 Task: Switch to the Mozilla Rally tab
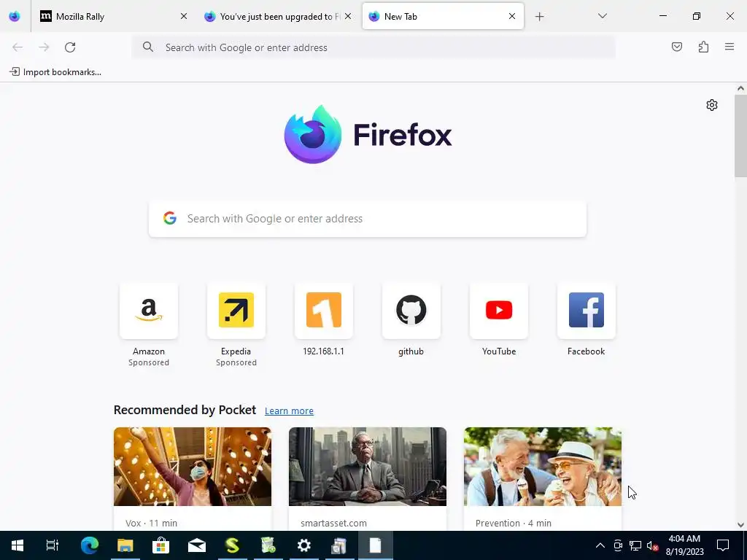tap(115, 16)
